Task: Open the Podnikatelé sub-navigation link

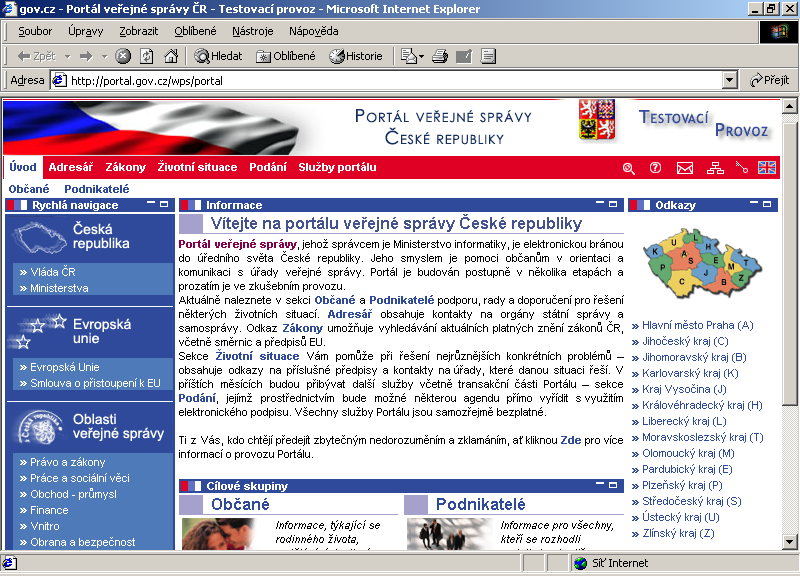Action: (x=97, y=189)
